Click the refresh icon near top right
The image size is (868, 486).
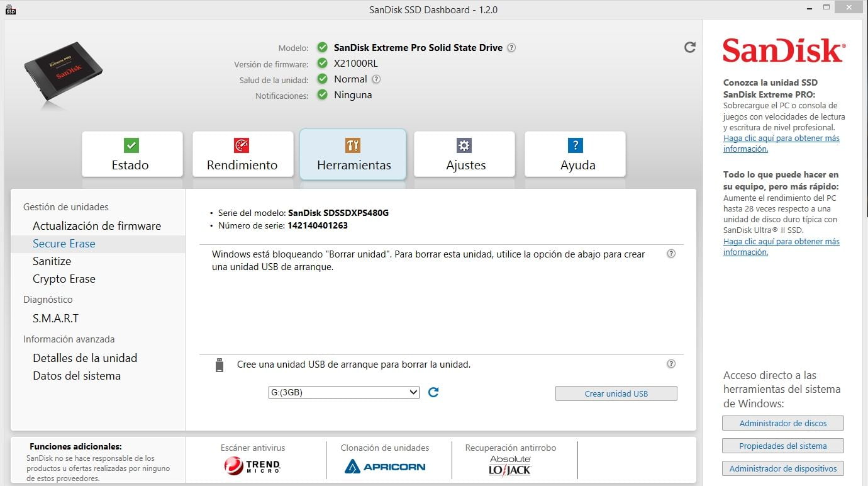pyautogui.click(x=690, y=47)
